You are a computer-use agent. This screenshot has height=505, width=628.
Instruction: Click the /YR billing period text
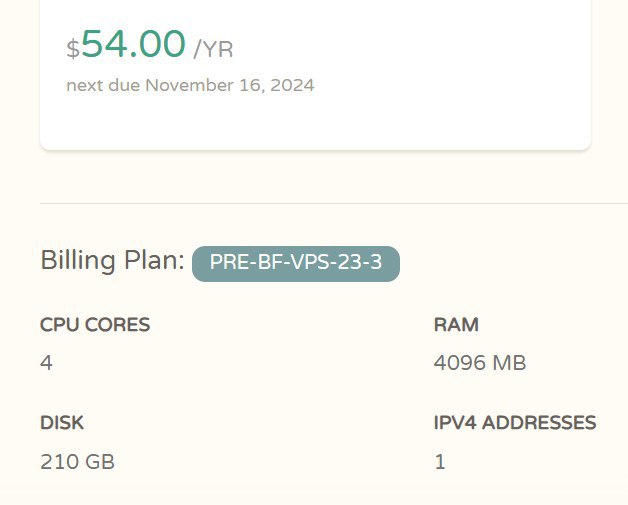click(213, 48)
